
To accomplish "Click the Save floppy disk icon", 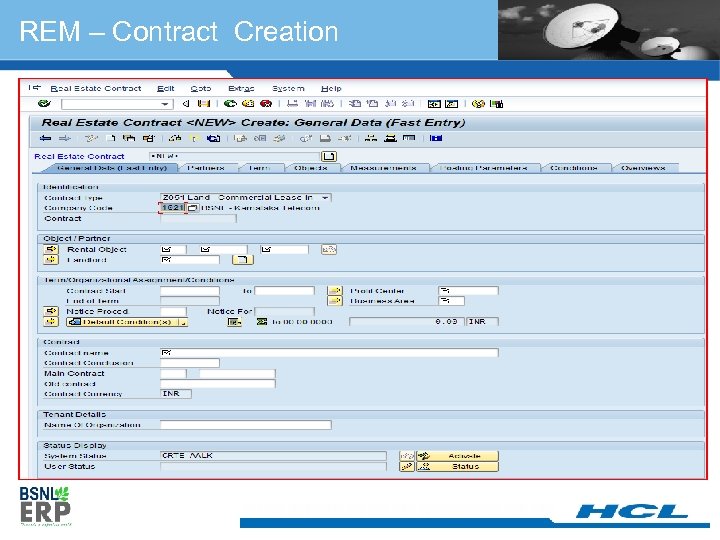I will tap(203, 104).
